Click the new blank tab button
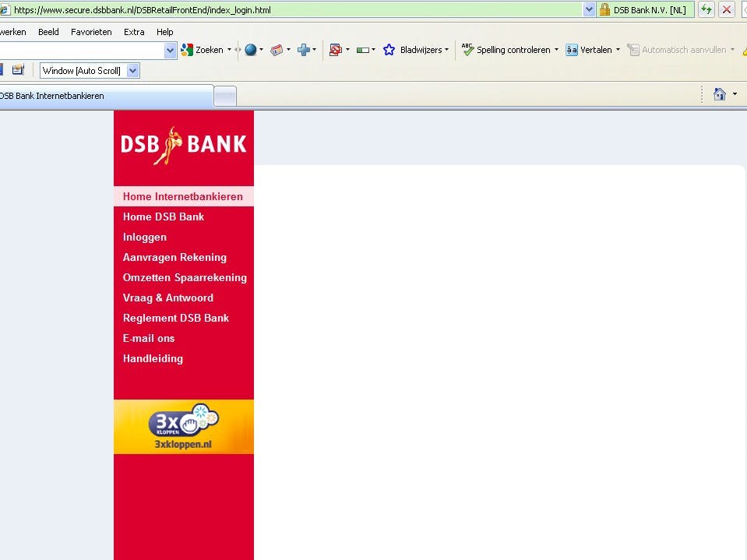Image resolution: width=747 pixels, height=560 pixels. tap(225, 97)
